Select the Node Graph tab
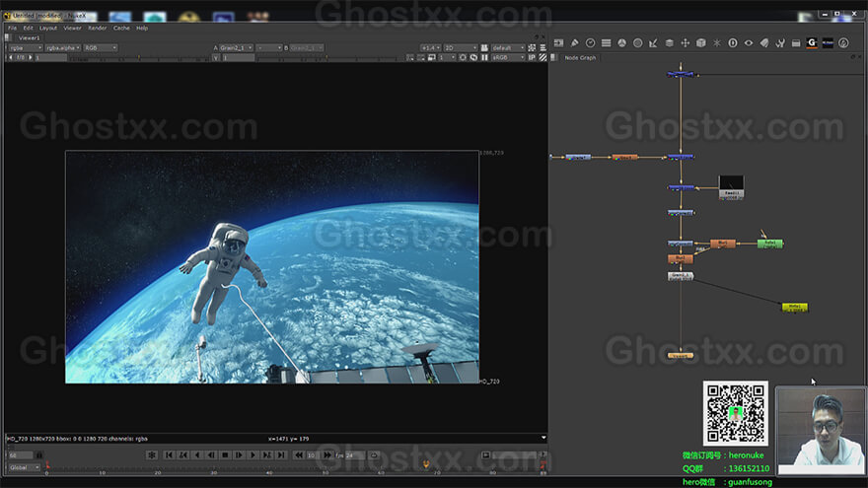The image size is (868, 488). pos(580,57)
